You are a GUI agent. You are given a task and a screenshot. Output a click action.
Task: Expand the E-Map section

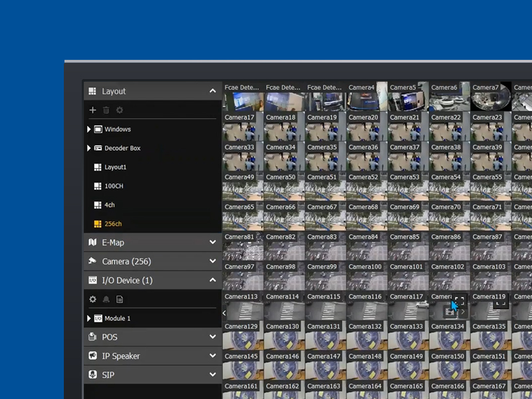click(212, 243)
